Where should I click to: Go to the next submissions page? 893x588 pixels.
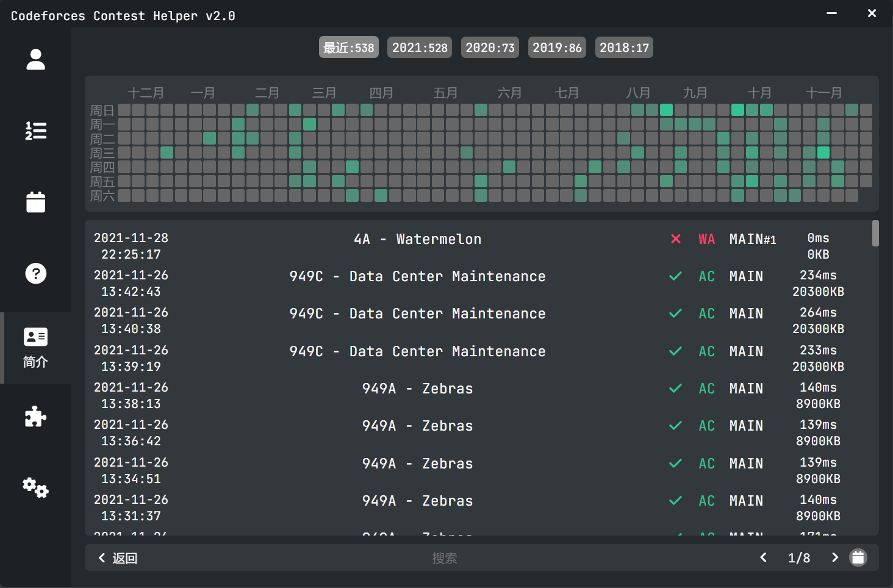(834, 558)
